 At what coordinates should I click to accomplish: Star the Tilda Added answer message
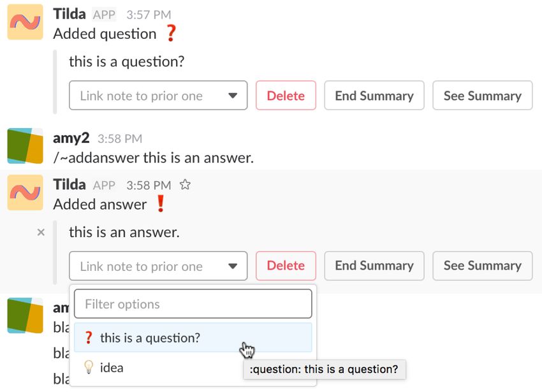click(185, 185)
